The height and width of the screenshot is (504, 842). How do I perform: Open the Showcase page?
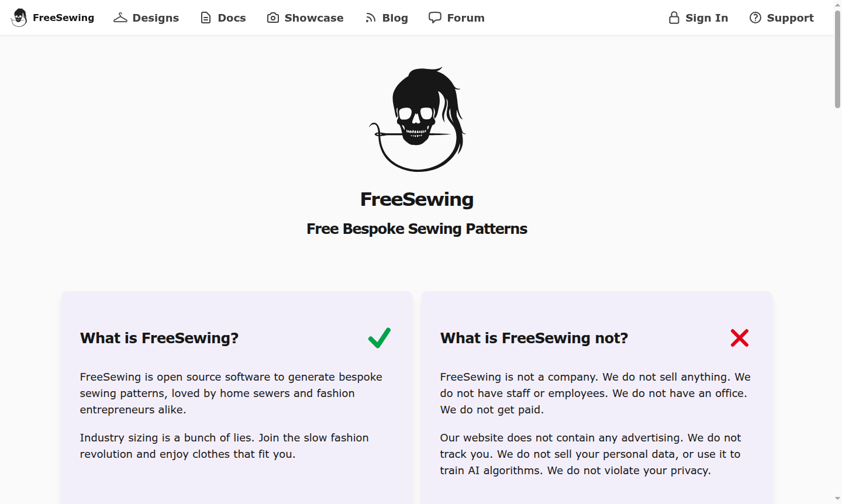pos(314,18)
